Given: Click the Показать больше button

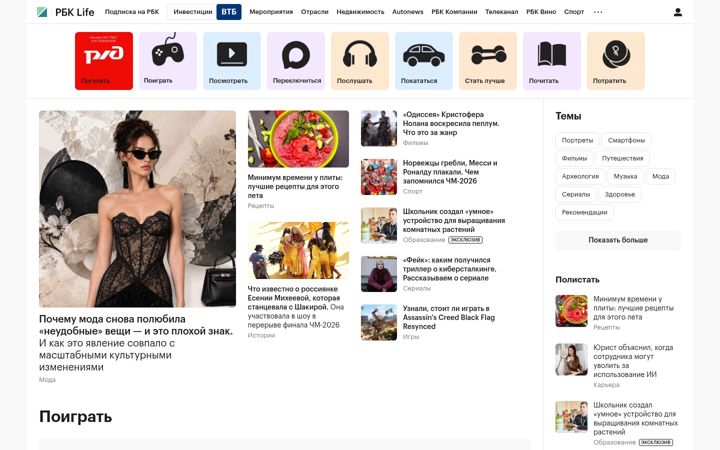Looking at the screenshot, I should point(618,240).
